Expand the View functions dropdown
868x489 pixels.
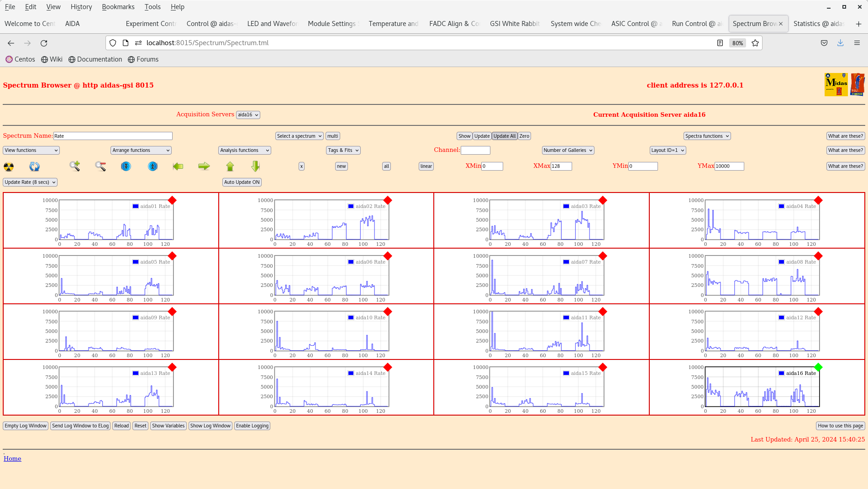click(31, 150)
